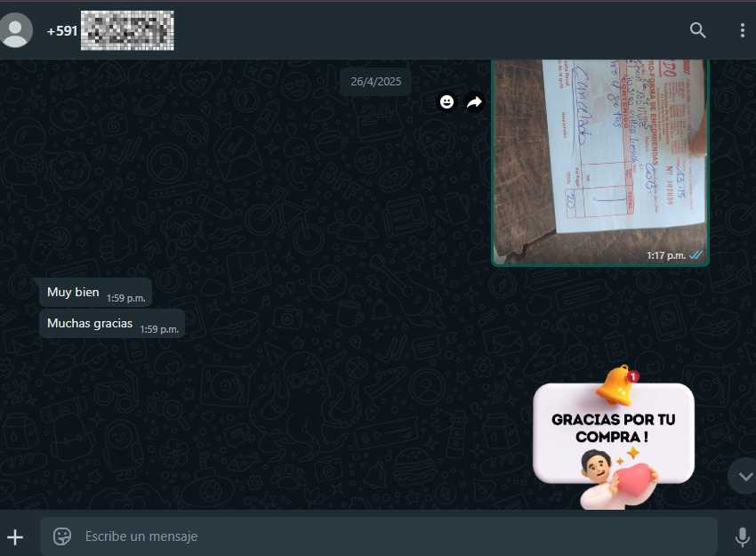Select the "Muchas gracias" message bubble
Viewport: 756px width, 556px height.
[x=90, y=324]
